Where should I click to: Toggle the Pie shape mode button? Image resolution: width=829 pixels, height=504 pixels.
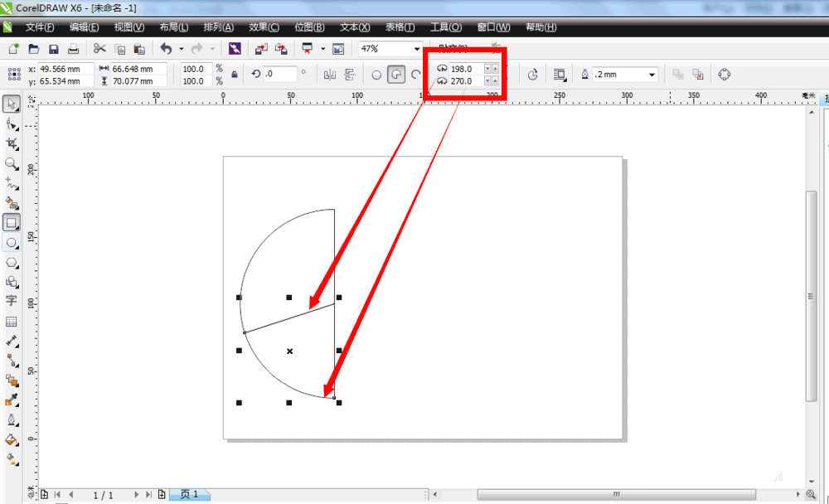point(396,75)
